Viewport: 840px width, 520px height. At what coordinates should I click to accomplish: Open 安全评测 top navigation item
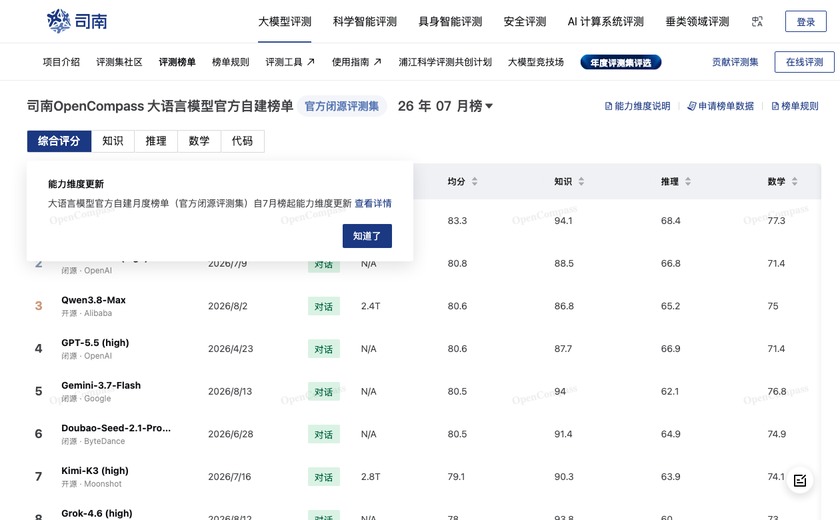(x=525, y=22)
